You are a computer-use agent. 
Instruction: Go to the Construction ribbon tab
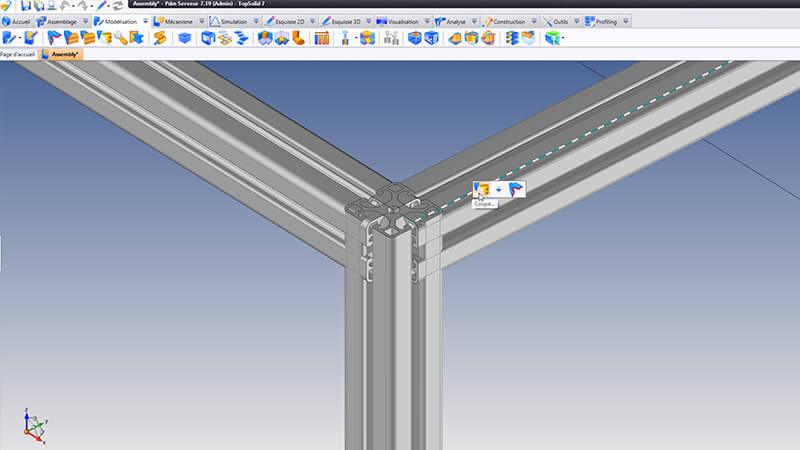(x=510, y=21)
